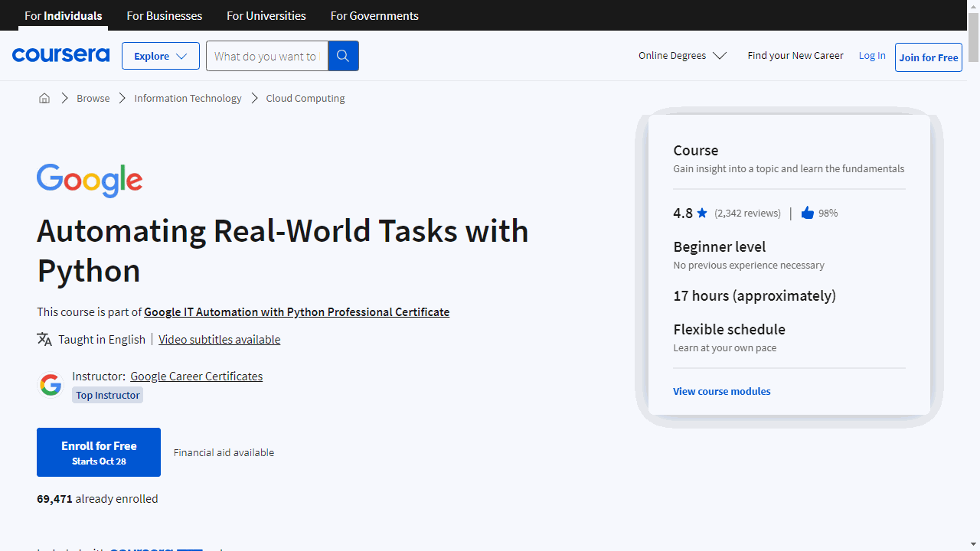This screenshot has height=551, width=980.
Task: Click the search magnifier icon
Action: (x=342, y=55)
